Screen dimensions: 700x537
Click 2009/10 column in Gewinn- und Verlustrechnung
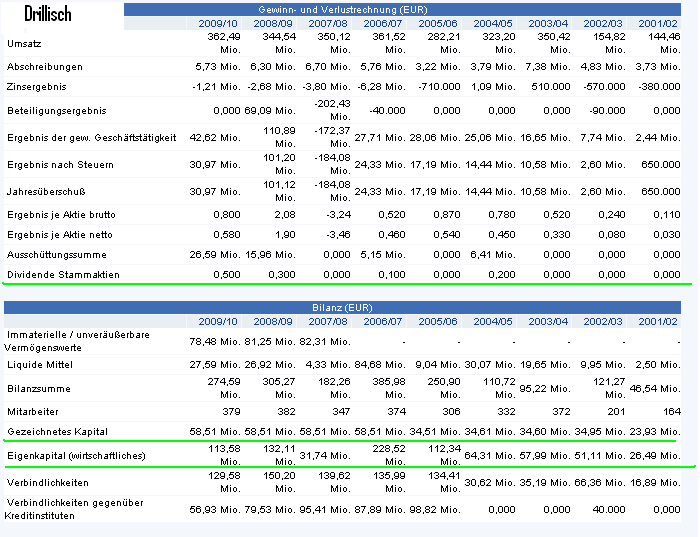(x=218, y=23)
